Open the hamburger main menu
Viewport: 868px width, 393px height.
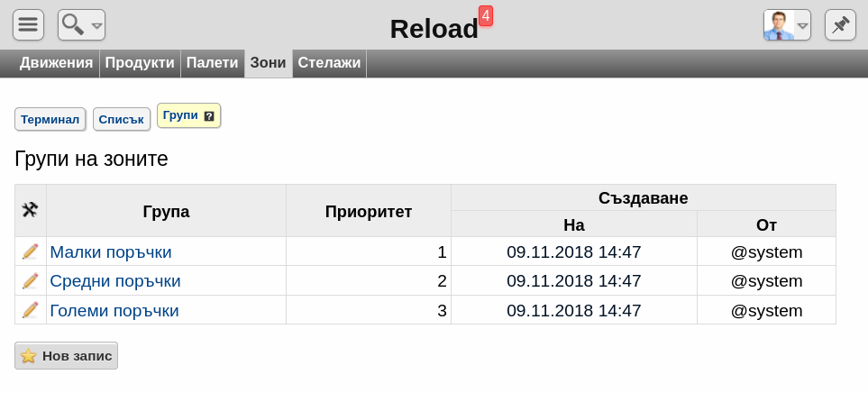28,25
